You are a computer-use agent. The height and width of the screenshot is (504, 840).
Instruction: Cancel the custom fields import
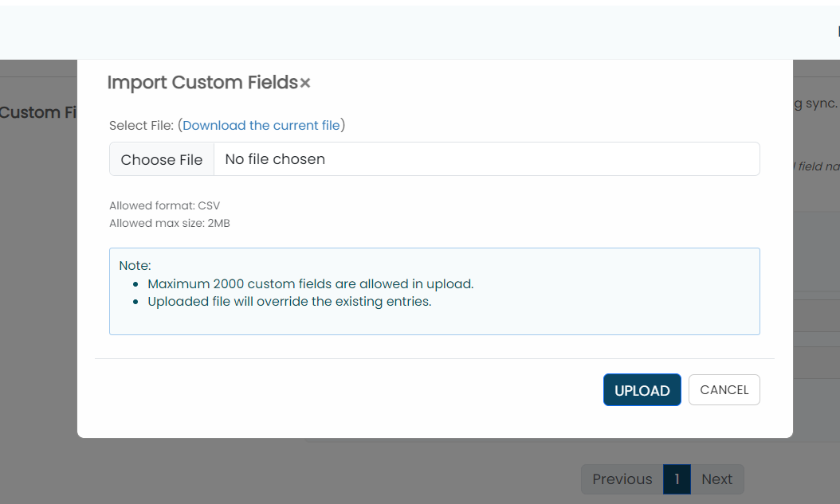(724, 390)
